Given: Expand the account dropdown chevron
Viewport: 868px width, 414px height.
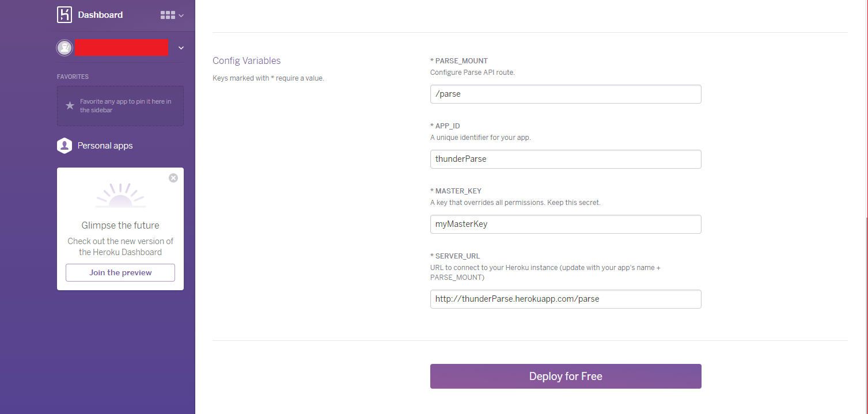Looking at the screenshot, I should pyautogui.click(x=181, y=48).
